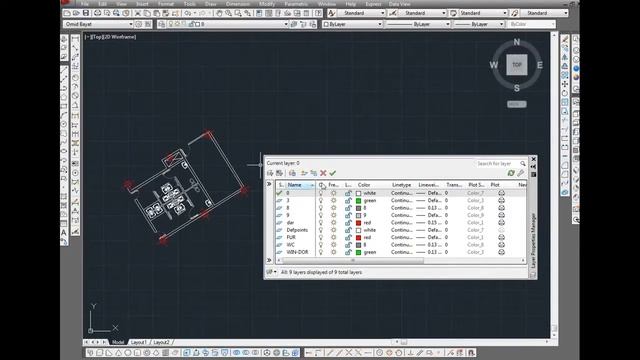Click the Refresh icon in Layer Manager
The width and height of the screenshot is (640, 360).
tap(511, 173)
